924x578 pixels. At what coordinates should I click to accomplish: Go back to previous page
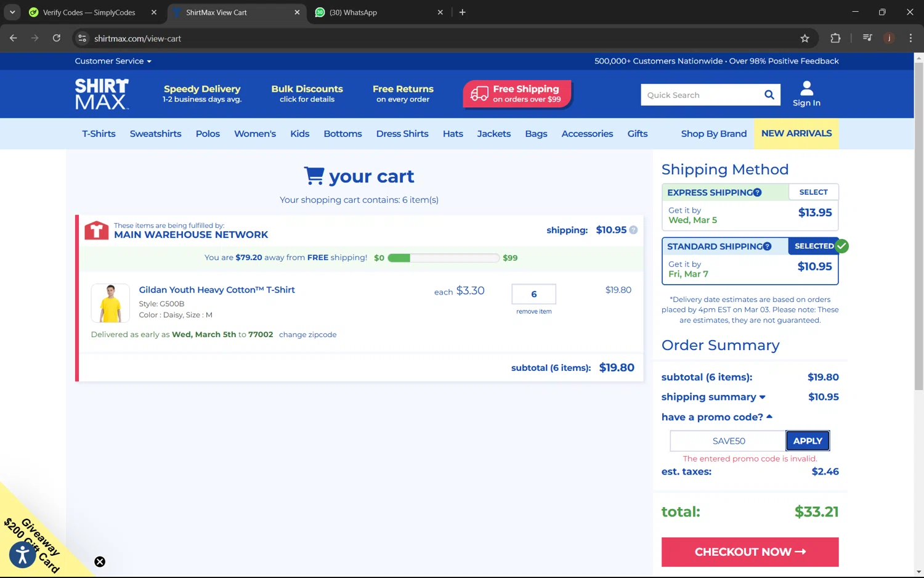[14, 38]
